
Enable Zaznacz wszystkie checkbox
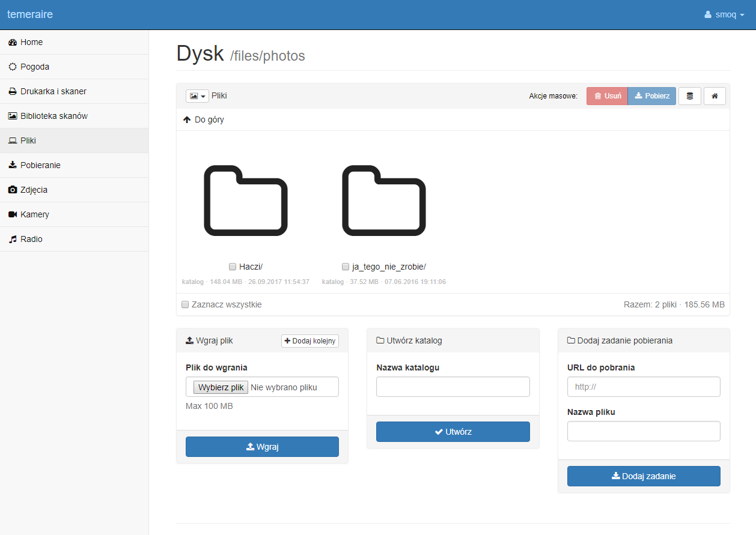186,304
